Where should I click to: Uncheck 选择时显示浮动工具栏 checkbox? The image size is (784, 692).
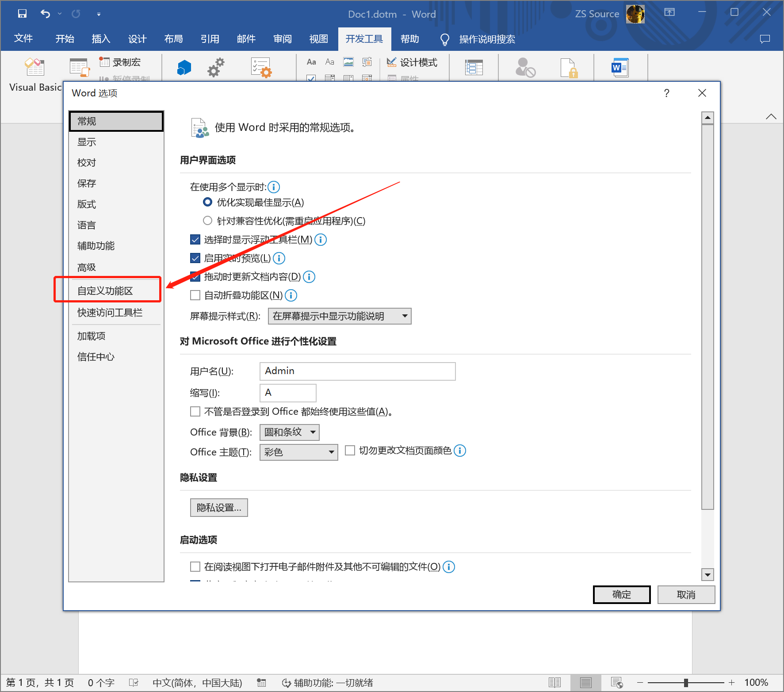[195, 240]
